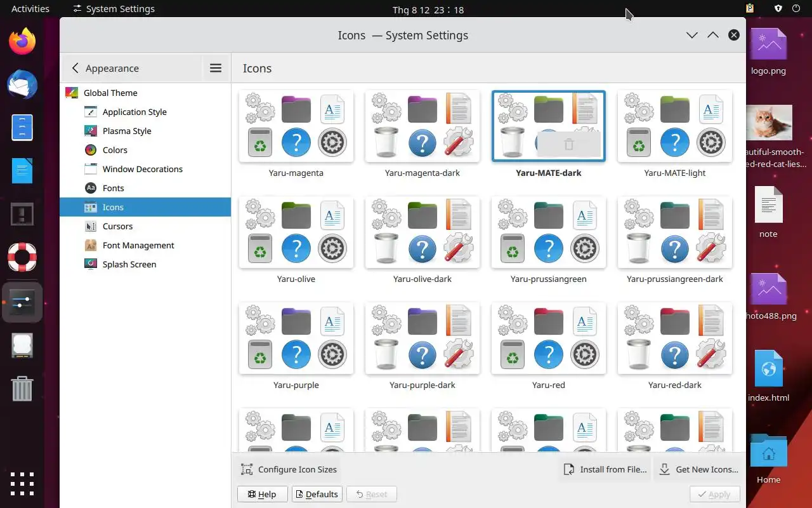The image size is (812, 508).
Task: Open Font Management in the sidebar
Action: pyautogui.click(x=145, y=245)
